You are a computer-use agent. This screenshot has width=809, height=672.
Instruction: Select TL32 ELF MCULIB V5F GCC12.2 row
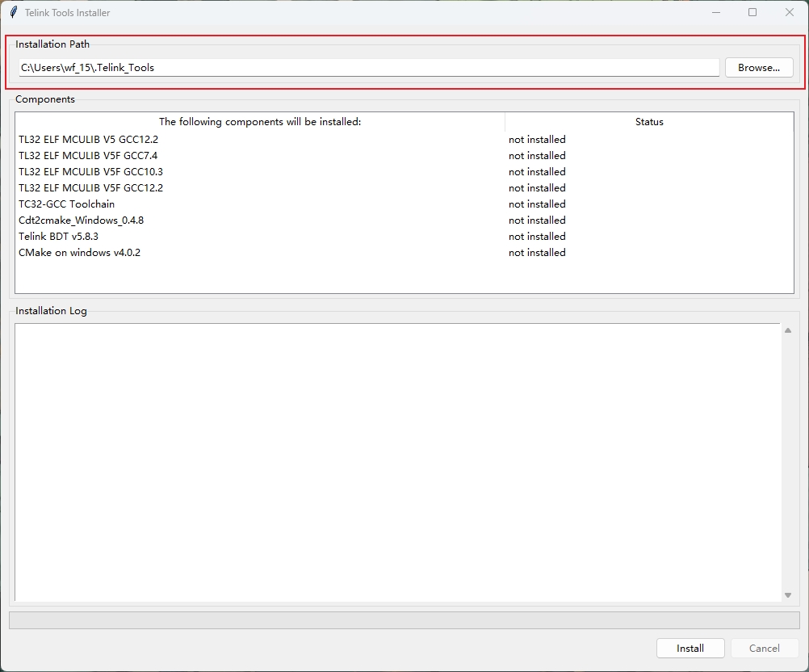(90, 188)
